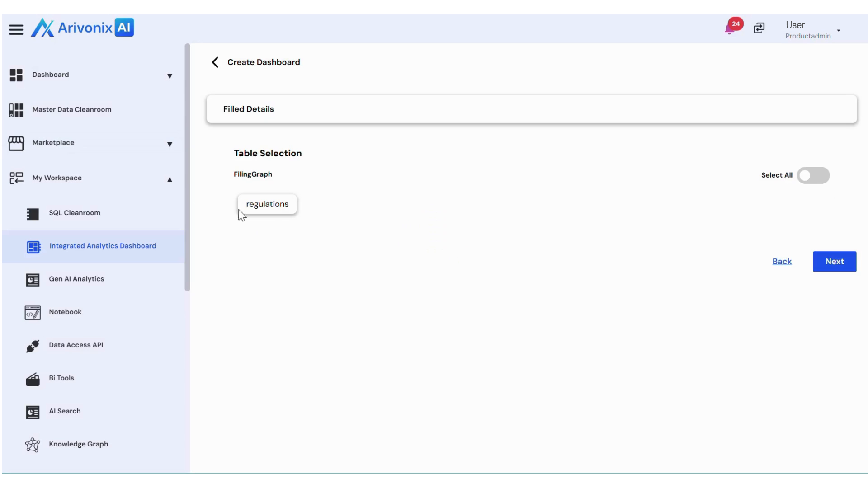868x488 pixels.
Task: Open Gen AI Analytics menu item
Action: click(76, 279)
